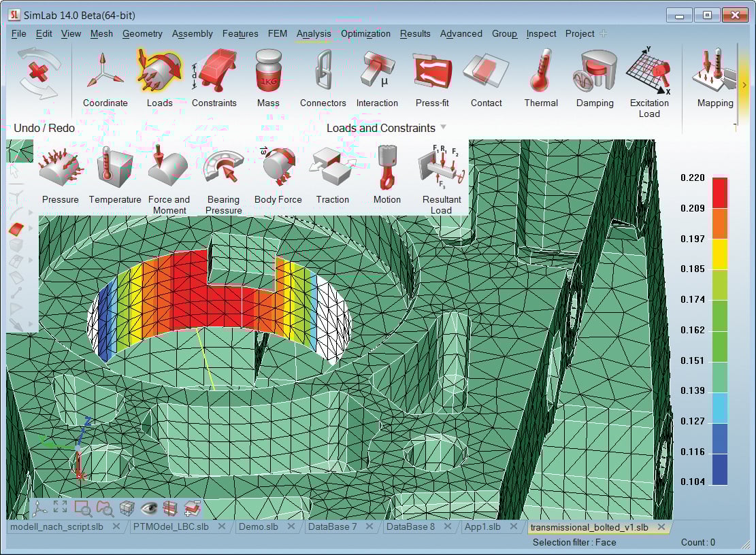Image resolution: width=756 pixels, height=555 pixels.
Task: Open the Geometry menu
Action: pos(142,34)
